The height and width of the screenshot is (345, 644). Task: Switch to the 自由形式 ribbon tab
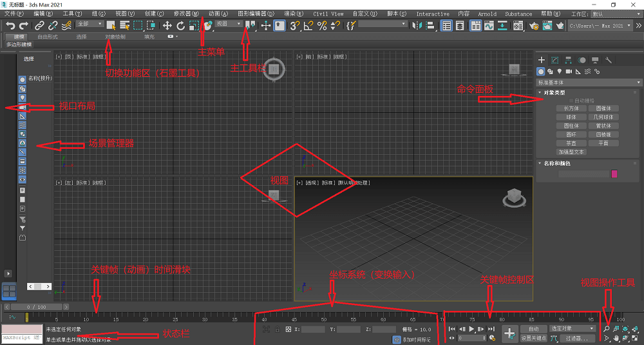point(48,37)
